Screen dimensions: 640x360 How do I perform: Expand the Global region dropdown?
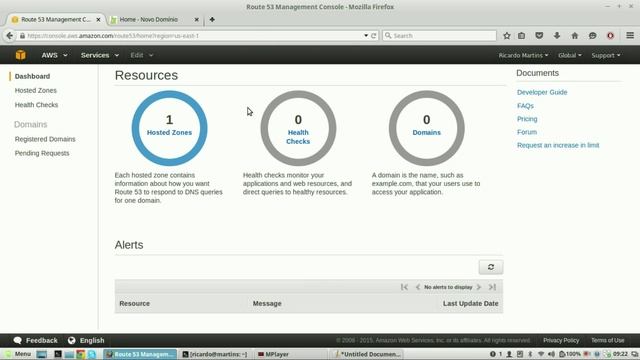(570, 55)
